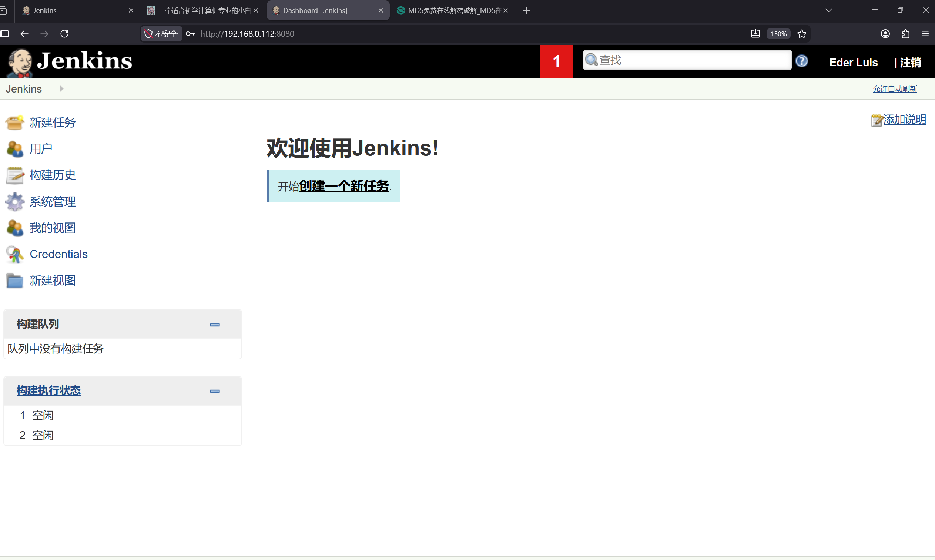Click the 系统管理 gear icon
935x560 pixels.
coord(15,201)
